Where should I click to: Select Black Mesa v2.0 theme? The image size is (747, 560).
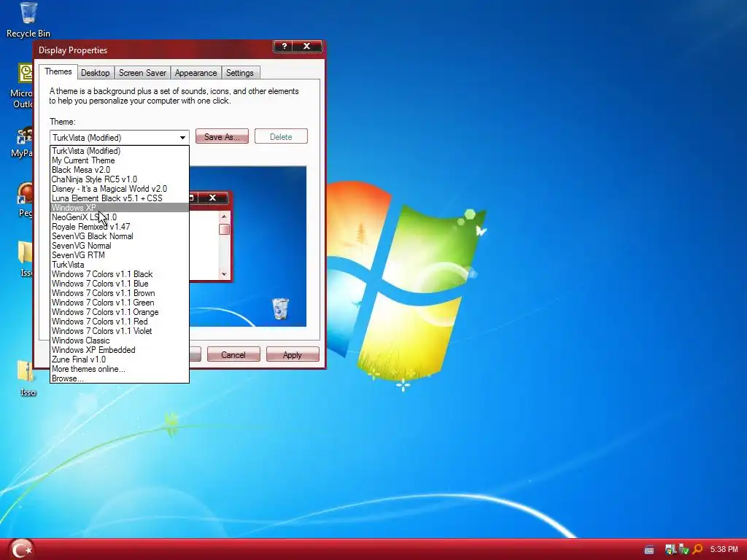click(x=120, y=170)
